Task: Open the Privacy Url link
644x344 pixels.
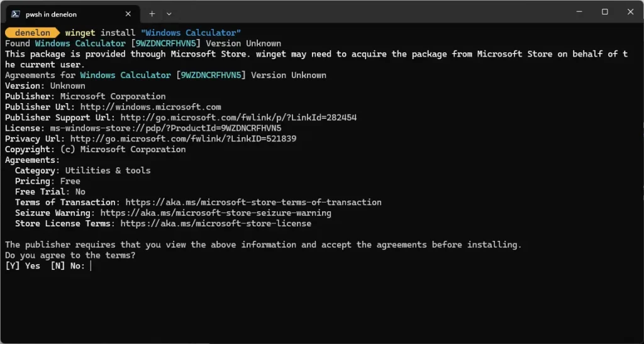Action: click(183, 139)
